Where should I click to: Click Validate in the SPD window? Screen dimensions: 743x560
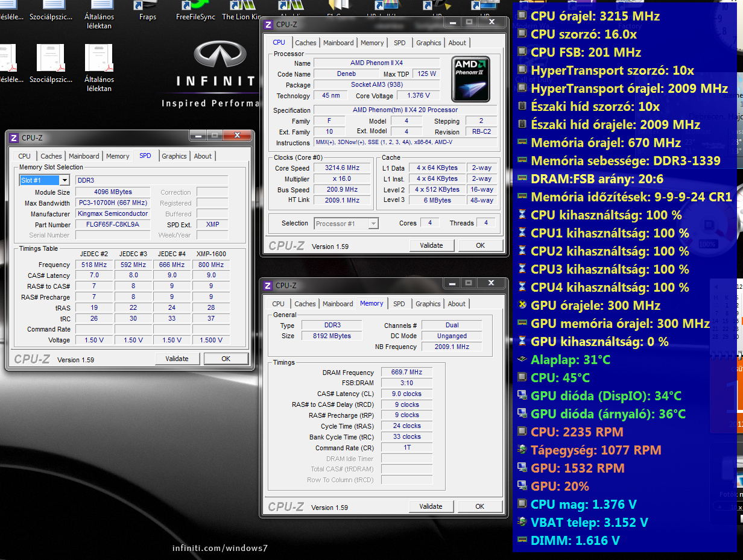click(177, 359)
